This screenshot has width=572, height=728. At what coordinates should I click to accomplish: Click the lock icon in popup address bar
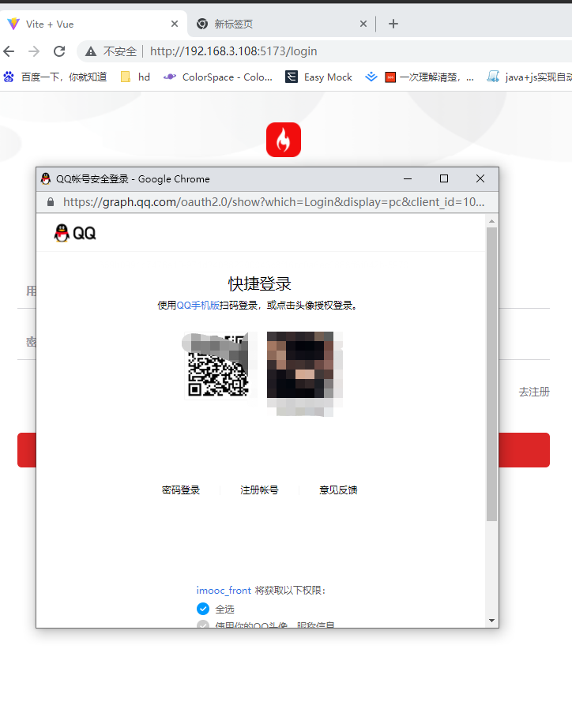pos(51,202)
